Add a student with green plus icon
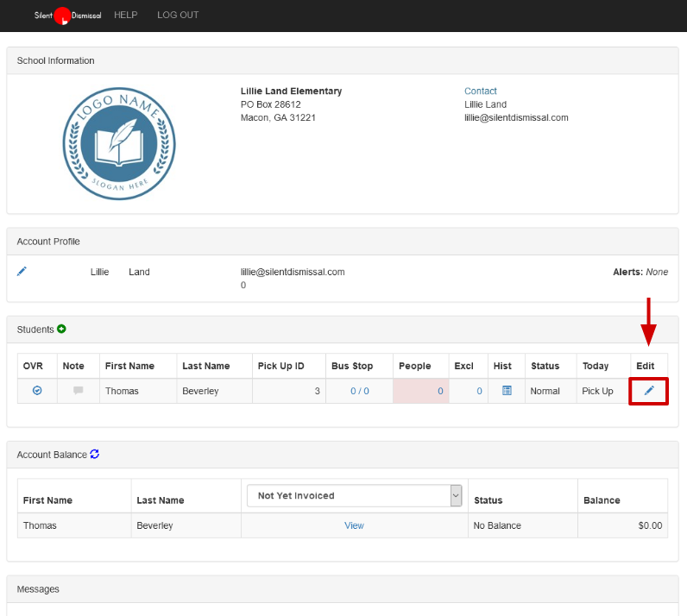 (x=61, y=330)
